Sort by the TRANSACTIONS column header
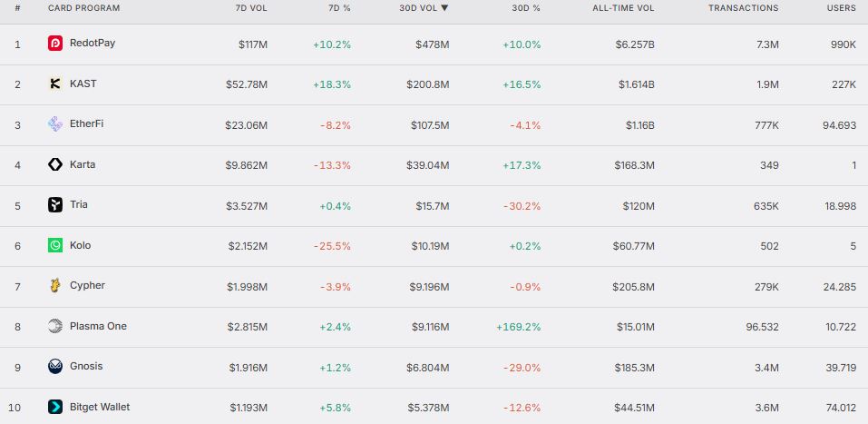This screenshot has height=424, width=868. click(744, 8)
